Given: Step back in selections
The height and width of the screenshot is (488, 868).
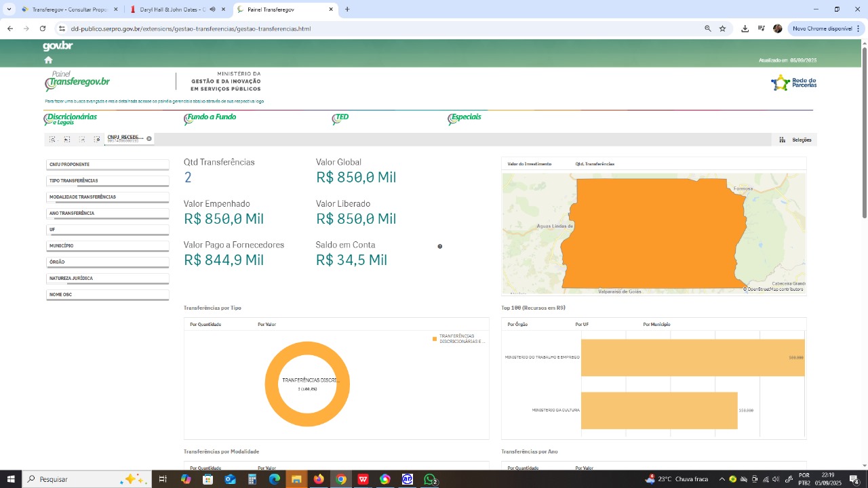Looking at the screenshot, I should tap(67, 139).
